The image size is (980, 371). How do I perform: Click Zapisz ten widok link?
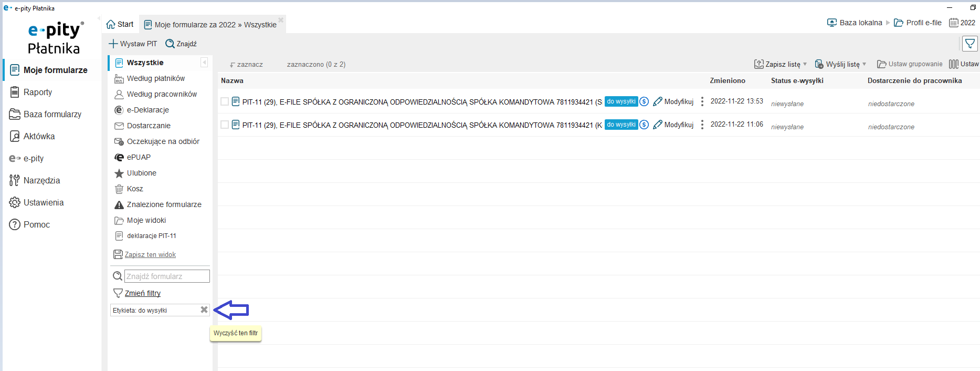tap(150, 254)
